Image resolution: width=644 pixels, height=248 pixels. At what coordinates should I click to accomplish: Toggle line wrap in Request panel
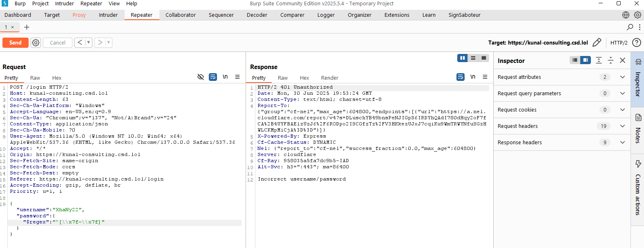[213, 77]
